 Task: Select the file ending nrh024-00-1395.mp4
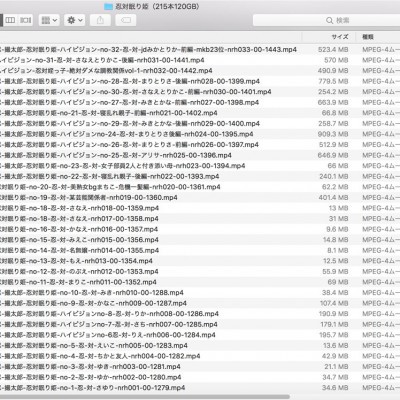(200, 134)
